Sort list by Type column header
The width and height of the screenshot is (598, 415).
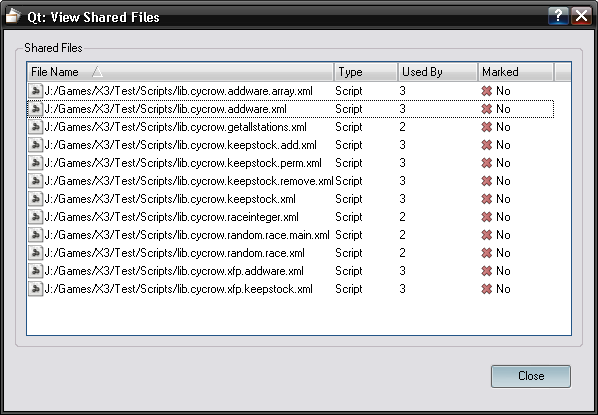[366, 72]
